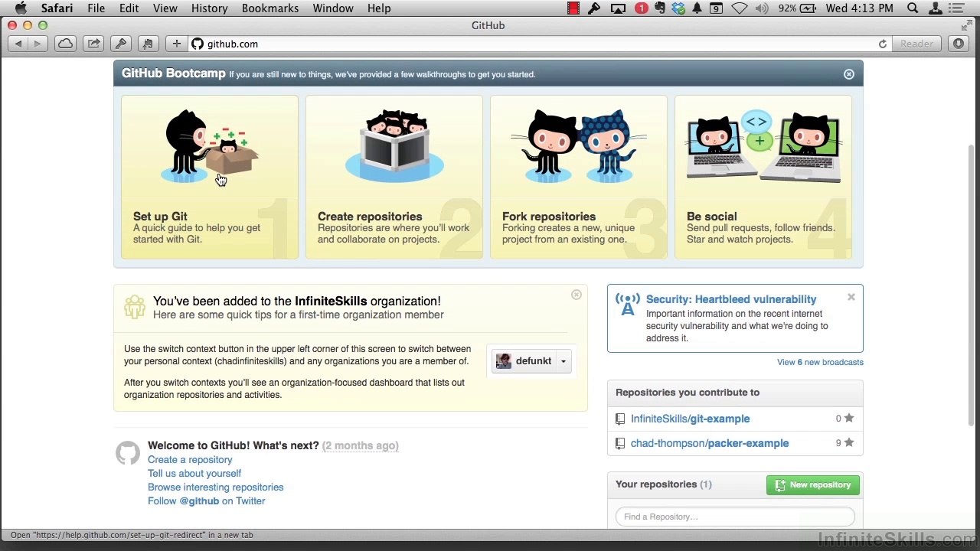Open the Edit menu

pos(129,8)
